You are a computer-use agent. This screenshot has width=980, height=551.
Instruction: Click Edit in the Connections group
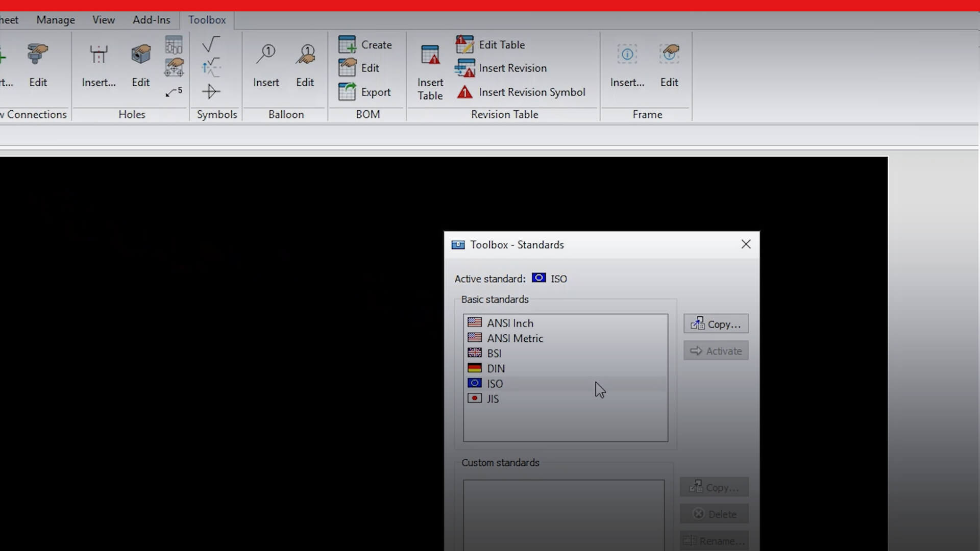coord(38,66)
